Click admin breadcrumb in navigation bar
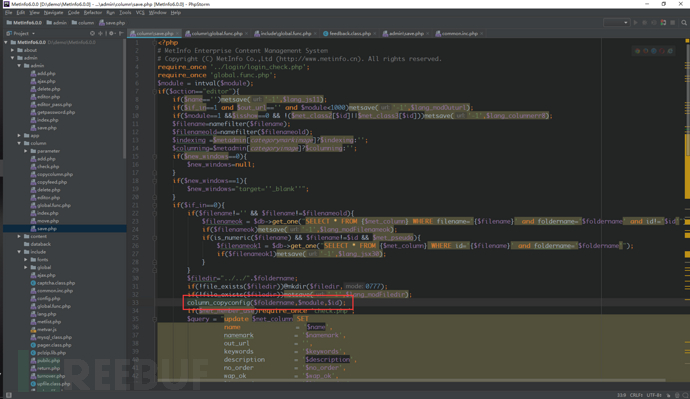This screenshot has width=690, height=399. coord(57,22)
